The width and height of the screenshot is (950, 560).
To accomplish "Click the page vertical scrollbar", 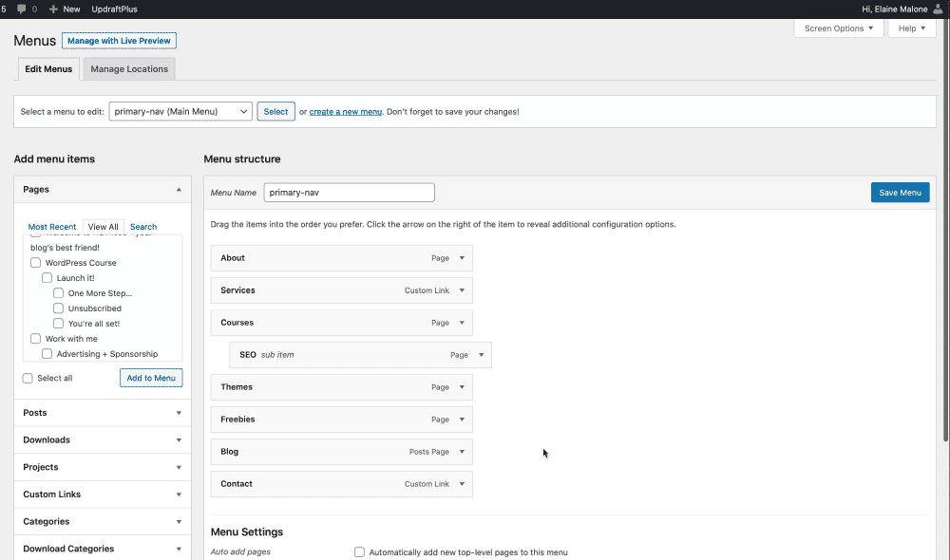I will click(946, 230).
